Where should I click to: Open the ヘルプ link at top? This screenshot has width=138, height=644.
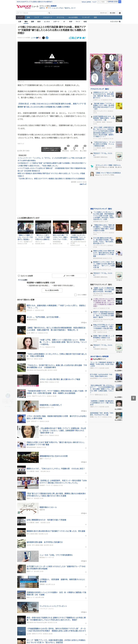pos(94,2)
